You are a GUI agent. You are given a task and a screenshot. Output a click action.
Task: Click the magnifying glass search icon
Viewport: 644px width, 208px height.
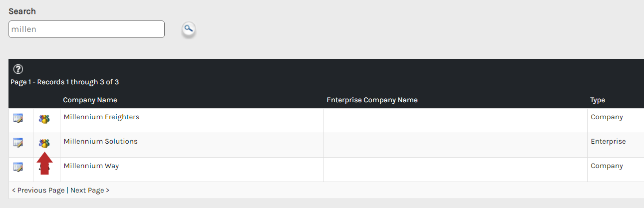point(188,29)
